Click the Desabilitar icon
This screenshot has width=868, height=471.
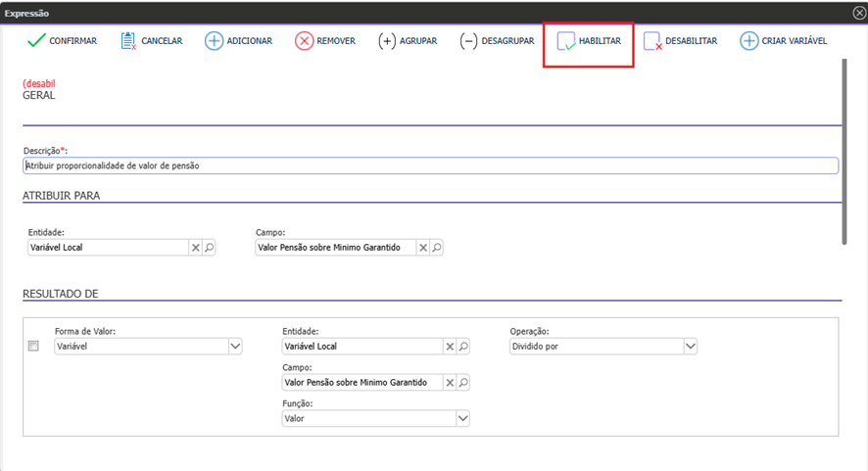[652, 41]
